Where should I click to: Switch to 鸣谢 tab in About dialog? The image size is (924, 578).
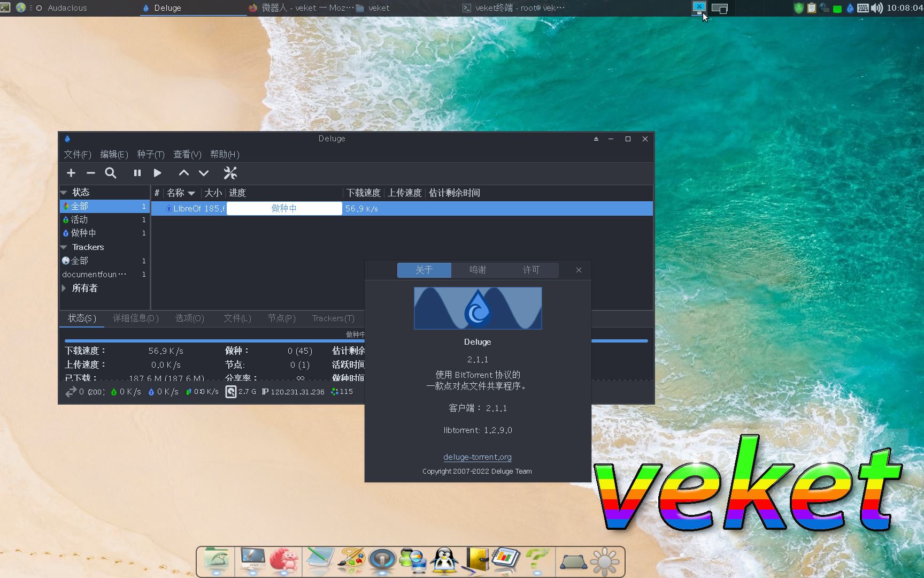pyautogui.click(x=478, y=270)
